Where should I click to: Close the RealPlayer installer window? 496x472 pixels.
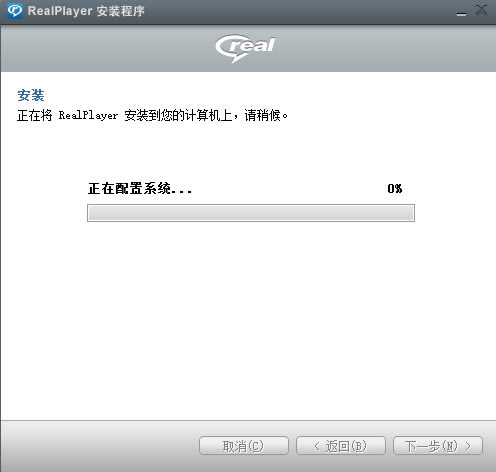481,11
